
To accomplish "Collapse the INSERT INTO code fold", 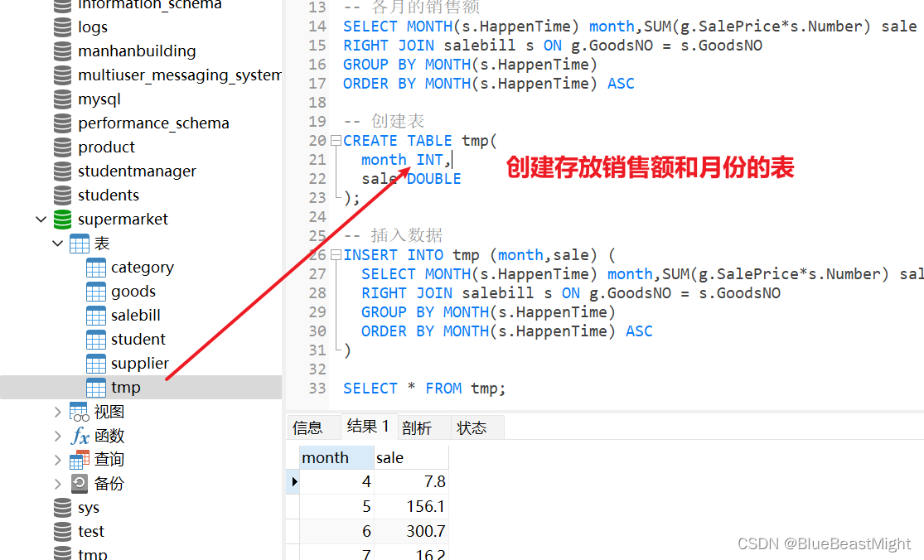I will pos(336,255).
